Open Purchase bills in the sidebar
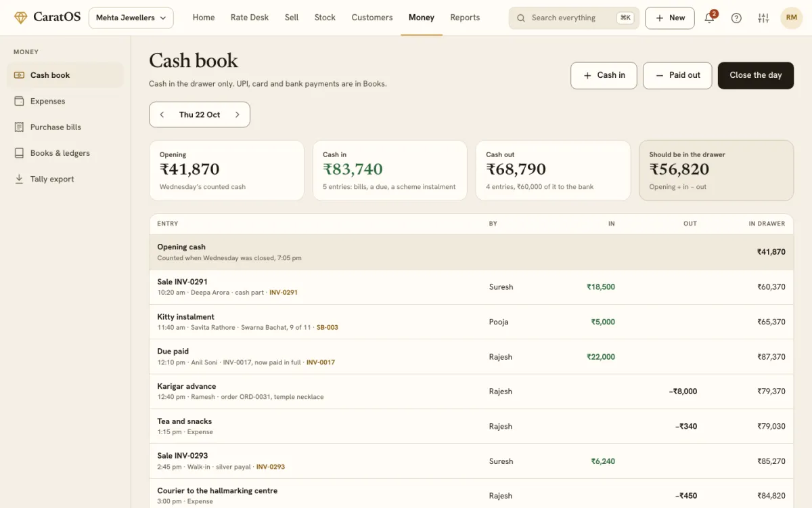The image size is (812, 508). (x=65, y=127)
